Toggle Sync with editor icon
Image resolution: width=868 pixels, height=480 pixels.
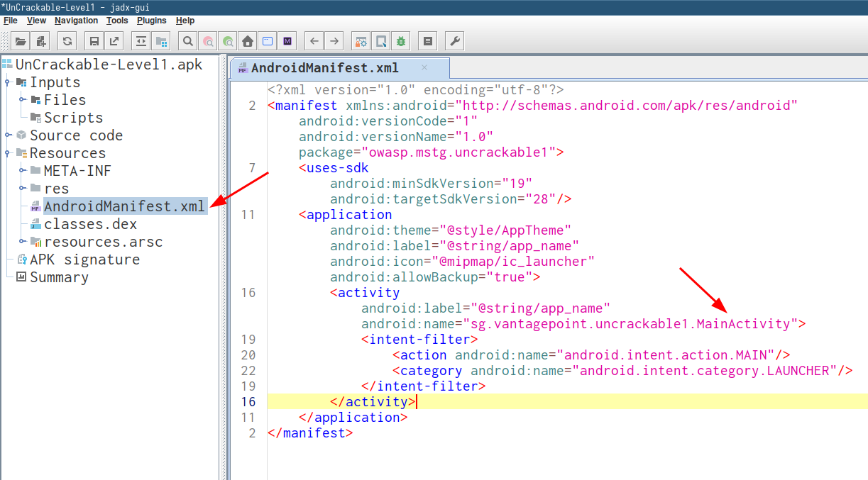(141, 40)
